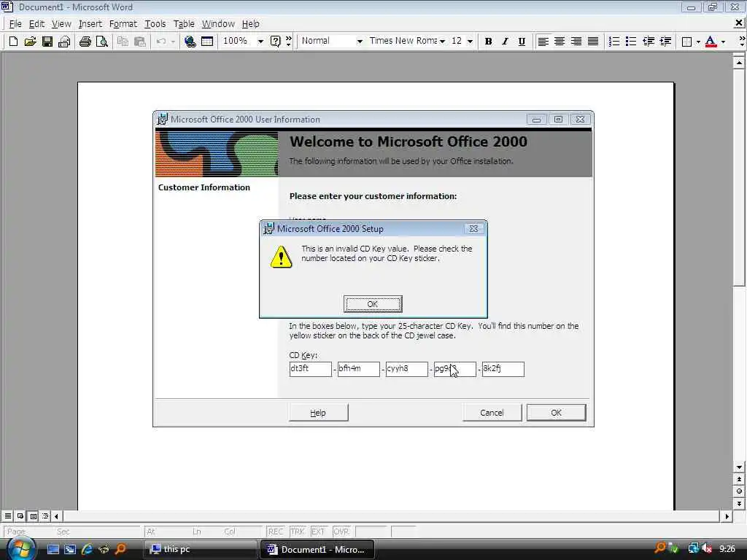Image resolution: width=747 pixels, height=560 pixels.
Task: Click Cancel in the User Information window
Action: click(x=492, y=413)
